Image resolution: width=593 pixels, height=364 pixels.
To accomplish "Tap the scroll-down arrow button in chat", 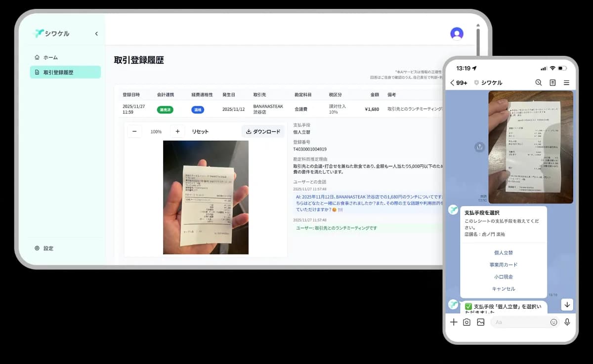I will (x=567, y=305).
